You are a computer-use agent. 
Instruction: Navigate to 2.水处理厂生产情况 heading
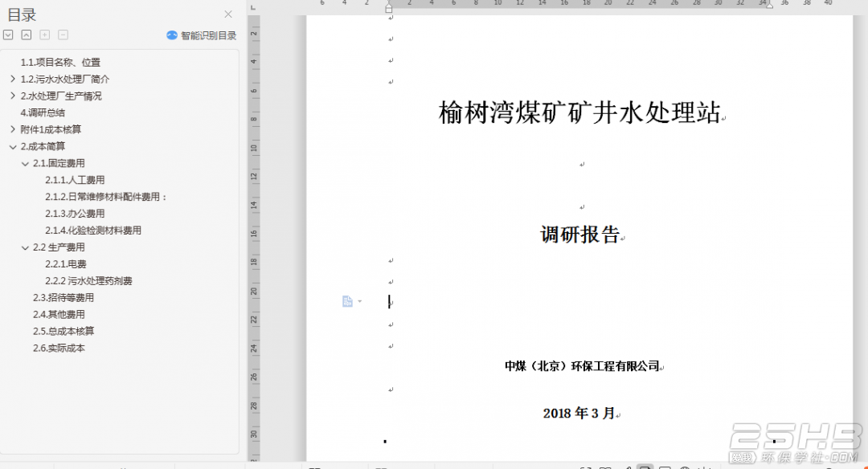(61, 96)
